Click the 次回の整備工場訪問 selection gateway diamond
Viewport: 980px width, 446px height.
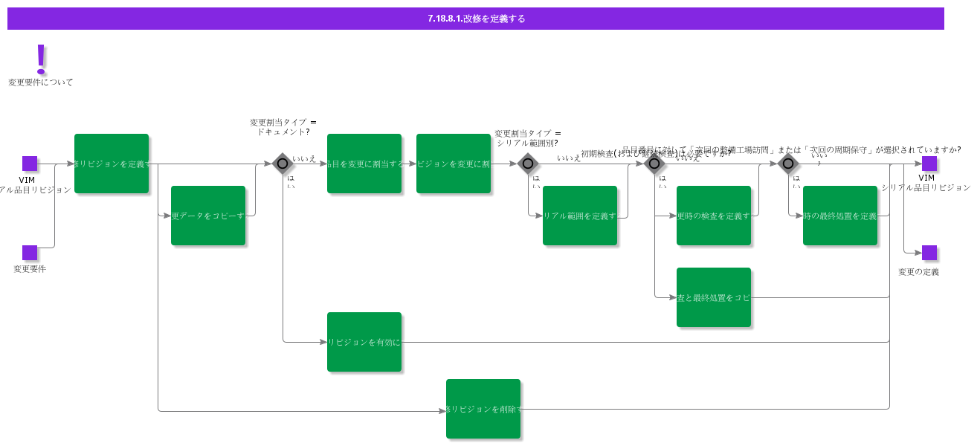coord(788,164)
